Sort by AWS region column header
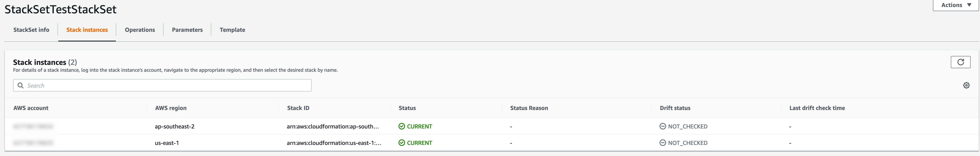 [x=171, y=108]
